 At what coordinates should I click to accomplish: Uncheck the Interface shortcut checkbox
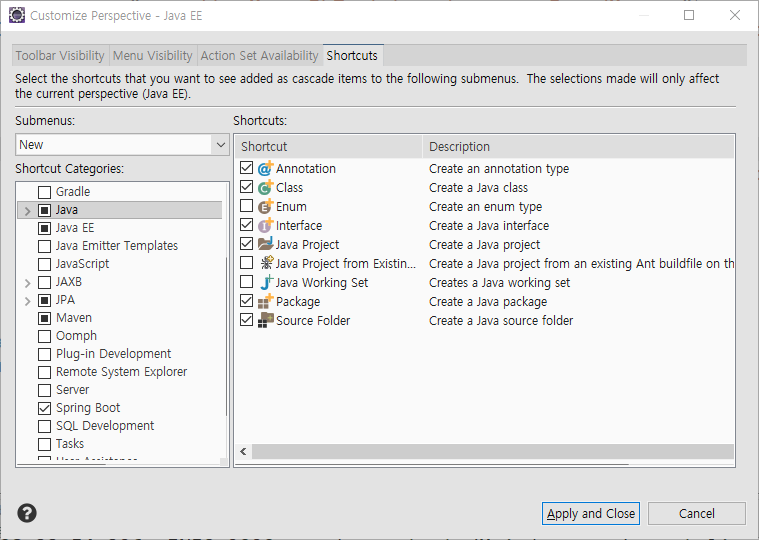click(x=246, y=225)
